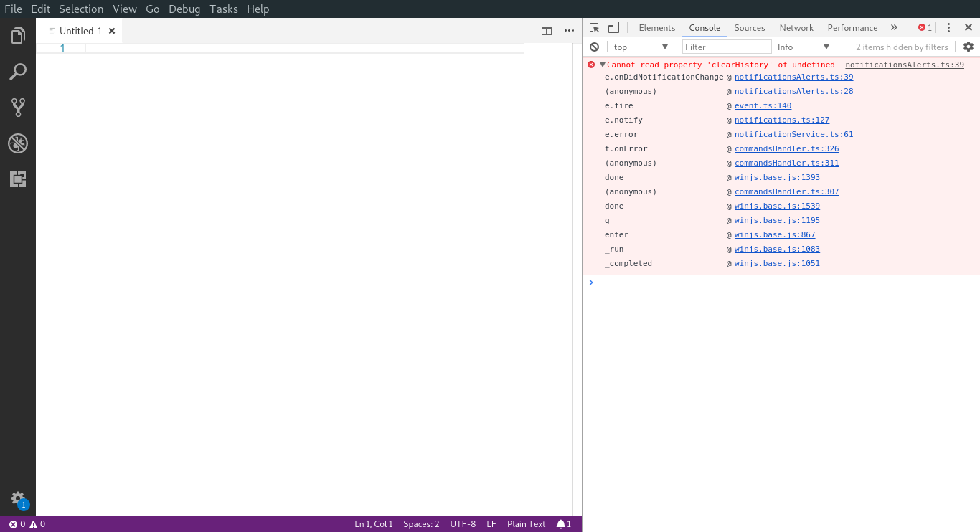Open the event.ts:140 stack frame link
Viewport: 980px width, 532px height.
(763, 105)
